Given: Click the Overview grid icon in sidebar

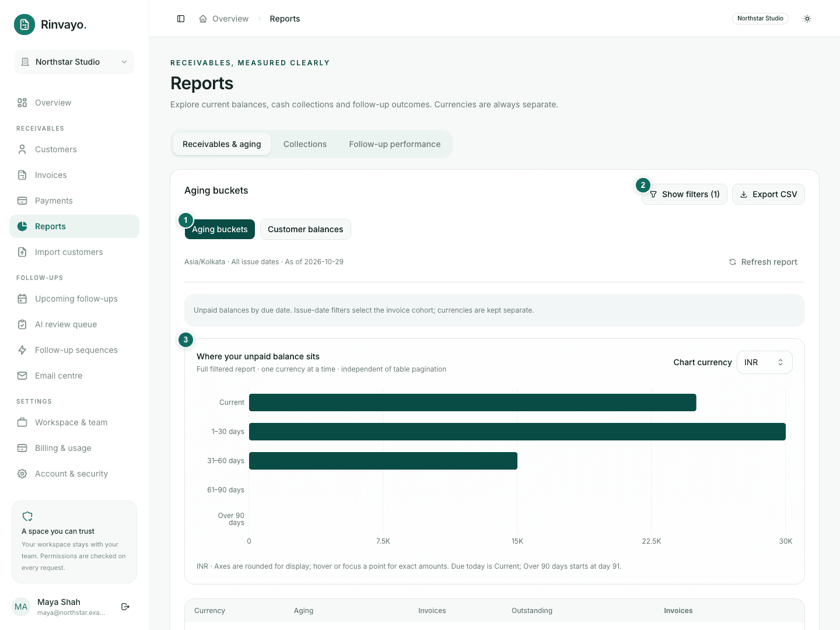Looking at the screenshot, I should [22, 103].
